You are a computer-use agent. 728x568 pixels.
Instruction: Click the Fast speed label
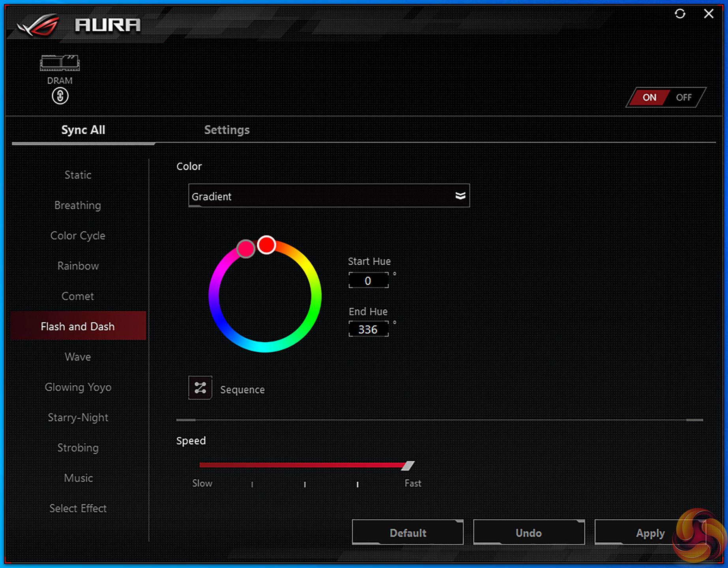413,483
